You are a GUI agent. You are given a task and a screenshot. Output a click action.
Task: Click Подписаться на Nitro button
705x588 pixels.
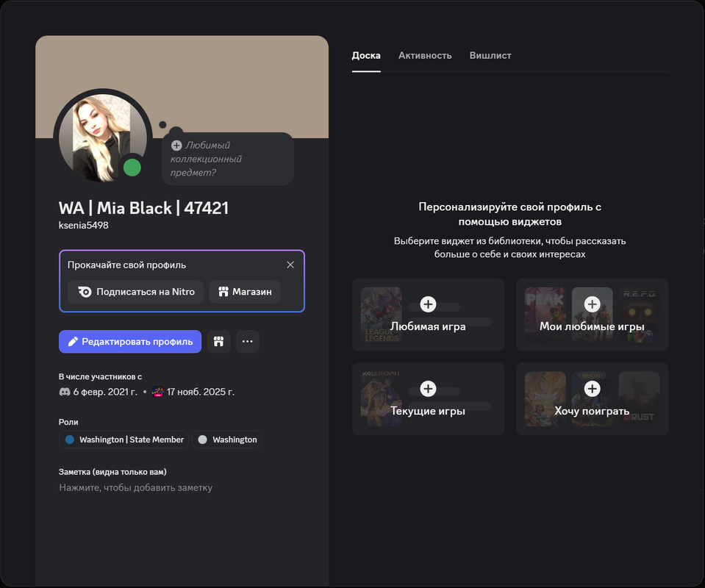(x=135, y=292)
